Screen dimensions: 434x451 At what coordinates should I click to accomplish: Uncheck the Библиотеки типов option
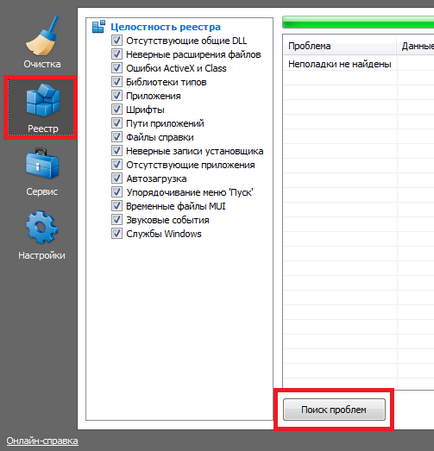pyautogui.click(x=117, y=82)
